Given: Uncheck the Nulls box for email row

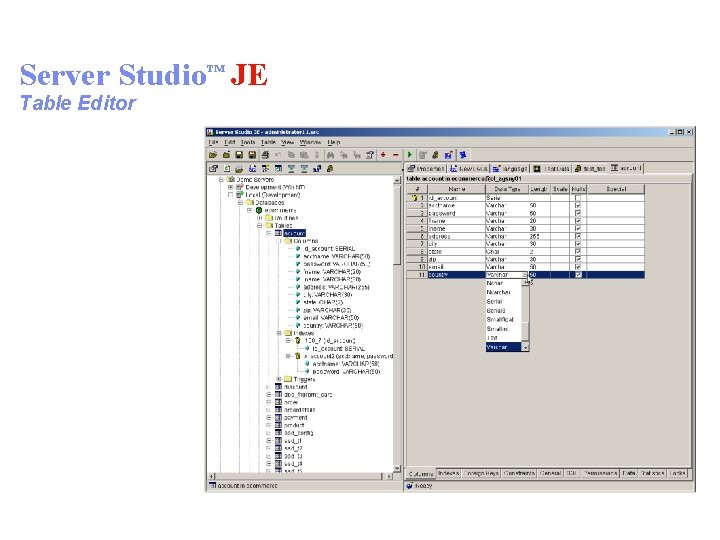Looking at the screenshot, I should 578,267.
